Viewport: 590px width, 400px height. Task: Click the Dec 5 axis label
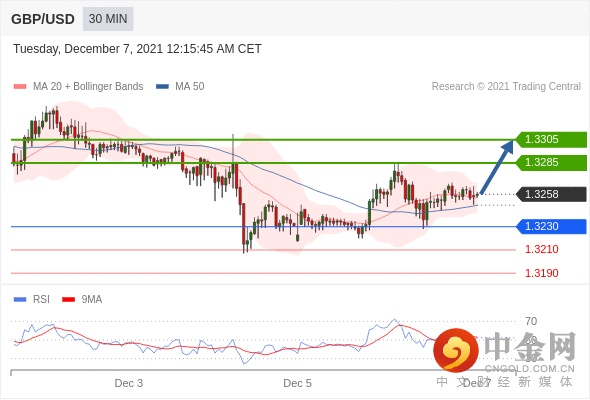[297, 383]
